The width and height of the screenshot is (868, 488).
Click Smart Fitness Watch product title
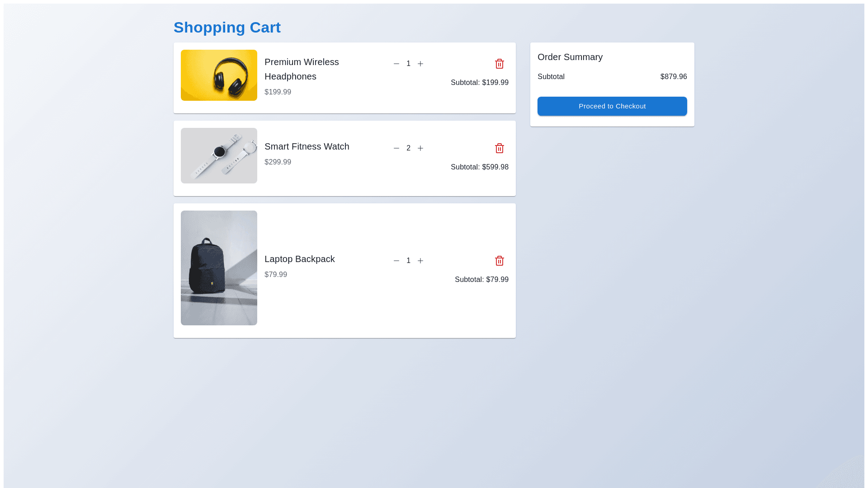tap(307, 146)
